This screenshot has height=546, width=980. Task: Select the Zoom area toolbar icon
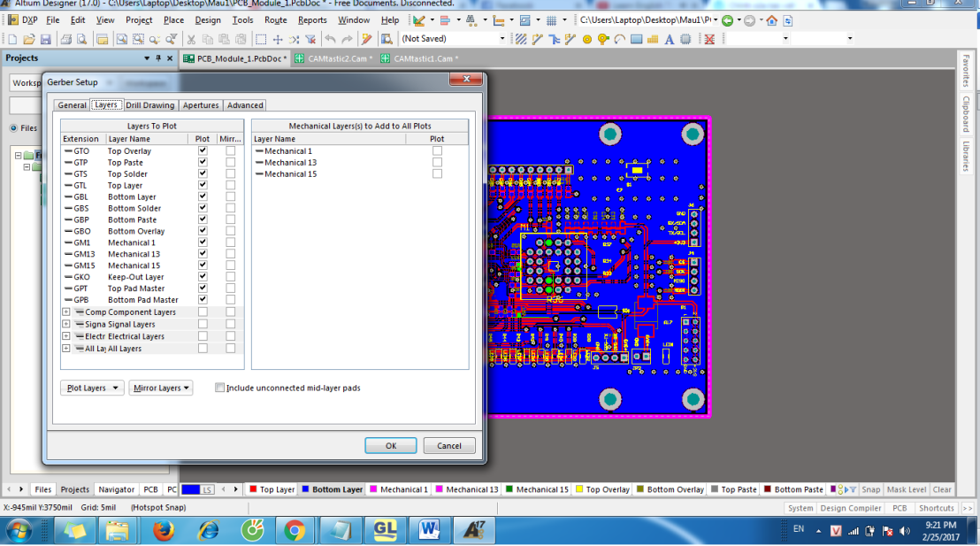click(x=137, y=38)
